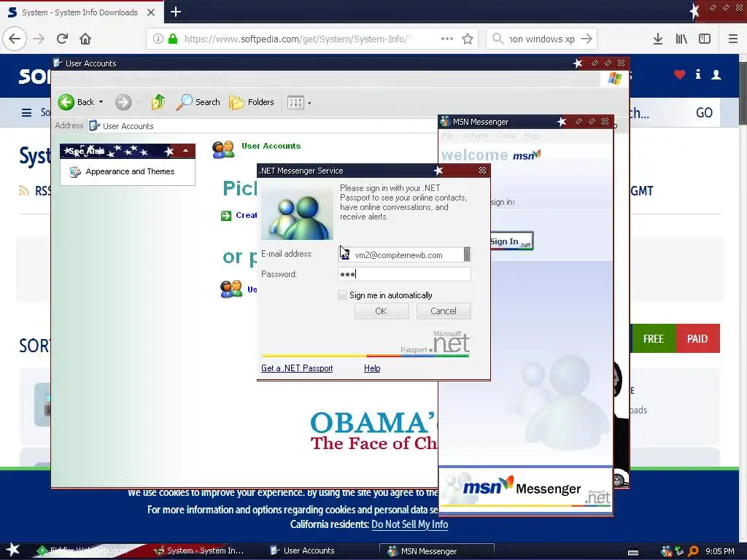Click the E-mail address field
This screenshot has width=747, height=560.
(x=404, y=254)
